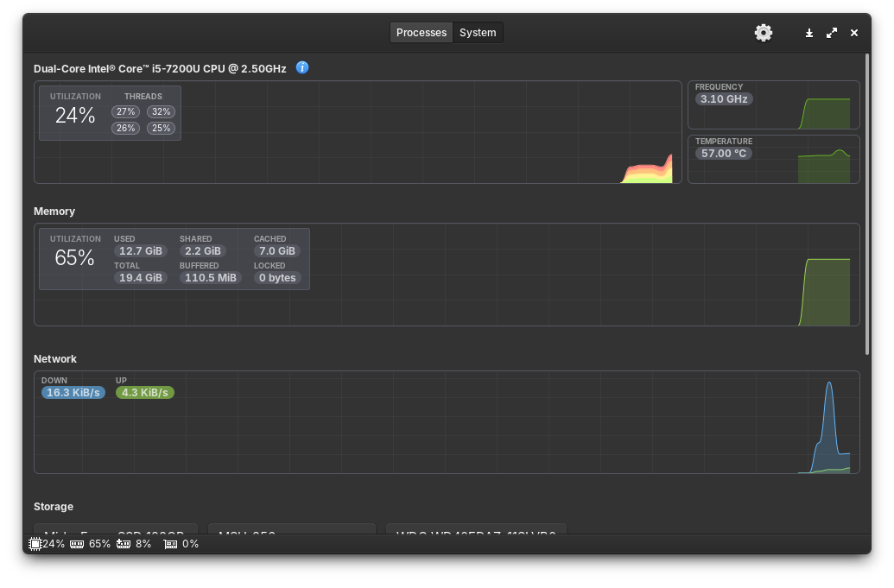Click the 3.10 GHz frequency badge
Viewport: 894px width, 588px height.
click(724, 99)
